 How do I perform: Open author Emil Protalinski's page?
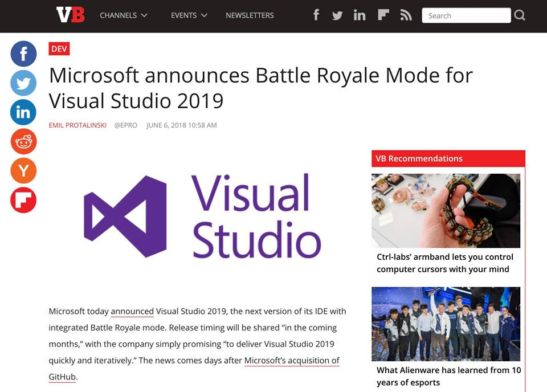tap(77, 125)
